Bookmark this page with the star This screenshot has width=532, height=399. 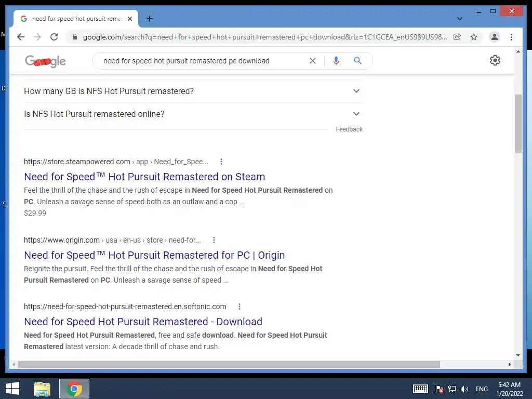474,37
